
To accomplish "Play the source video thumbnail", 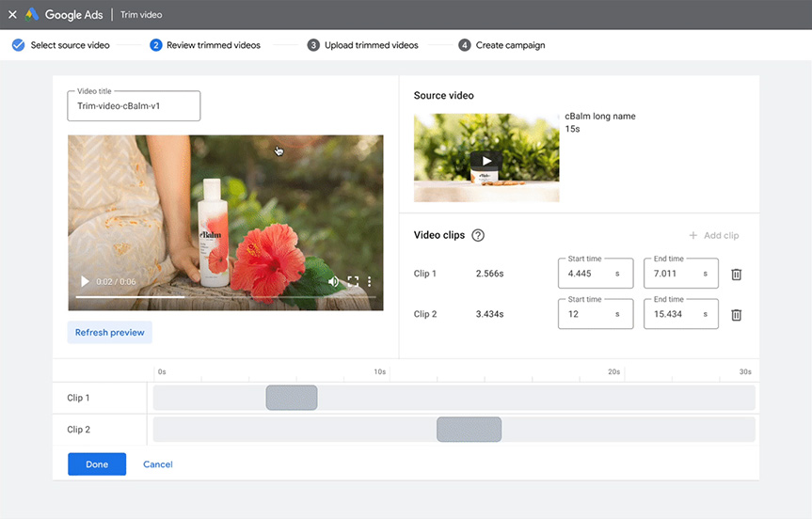I will coord(486,160).
